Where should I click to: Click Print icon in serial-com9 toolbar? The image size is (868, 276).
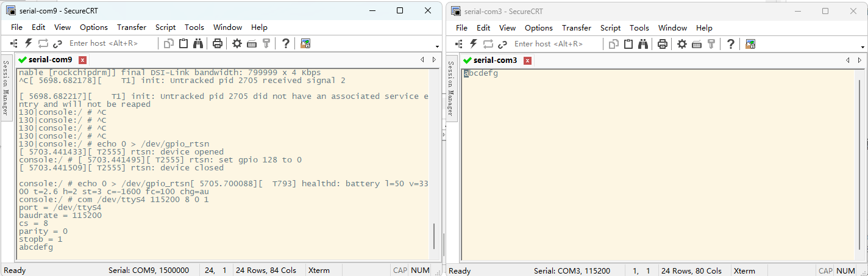coord(217,43)
